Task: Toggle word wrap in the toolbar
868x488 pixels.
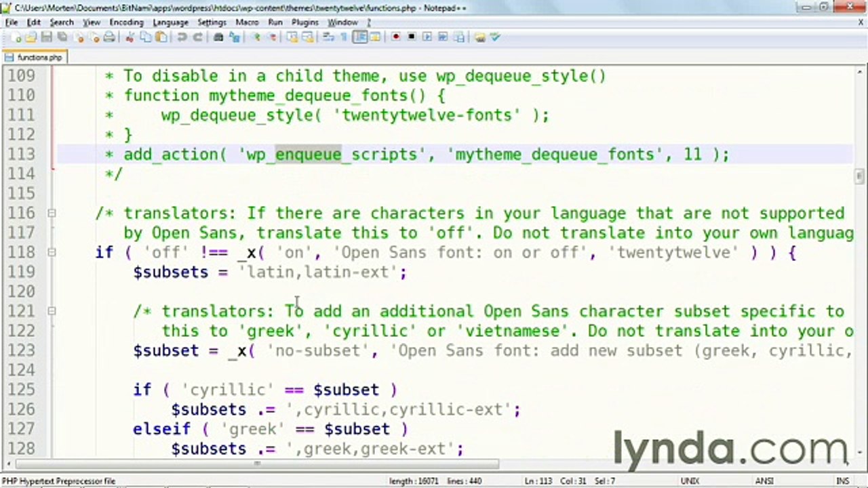Action: 329,37
